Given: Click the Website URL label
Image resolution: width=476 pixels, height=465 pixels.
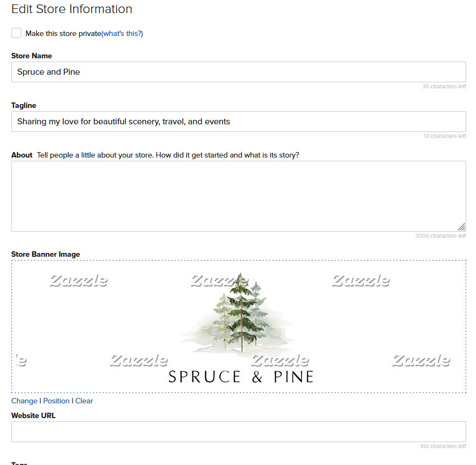Looking at the screenshot, I should [x=33, y=415].
